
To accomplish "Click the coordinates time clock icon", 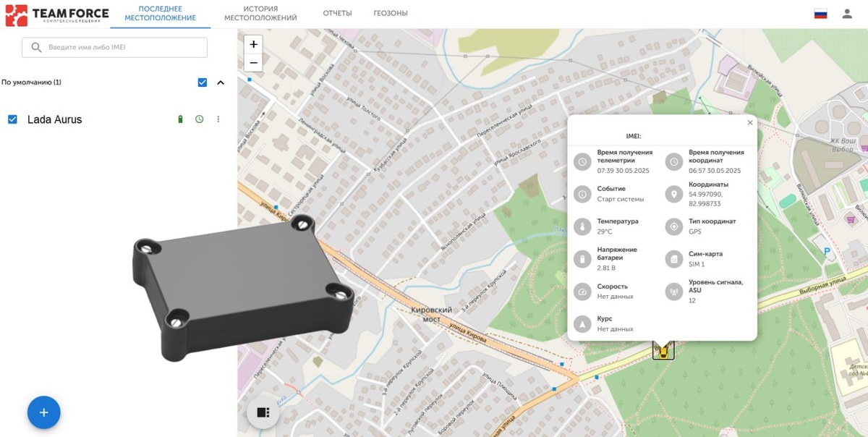I will (x=674, y=161).
